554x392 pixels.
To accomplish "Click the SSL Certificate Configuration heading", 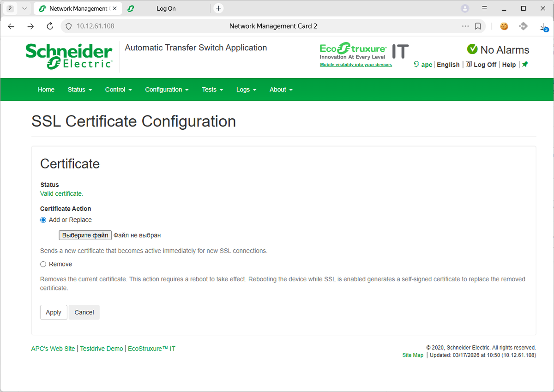I will click(x=133, y=121).
